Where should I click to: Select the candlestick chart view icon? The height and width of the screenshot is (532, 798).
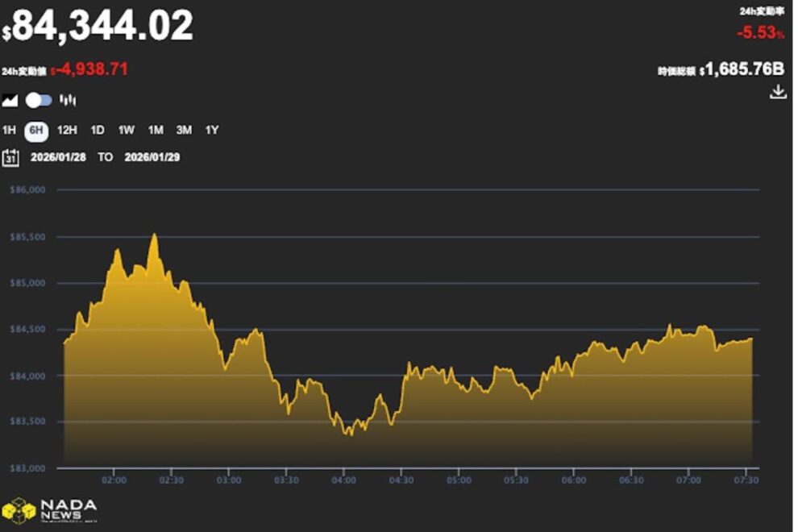(69, 98)
